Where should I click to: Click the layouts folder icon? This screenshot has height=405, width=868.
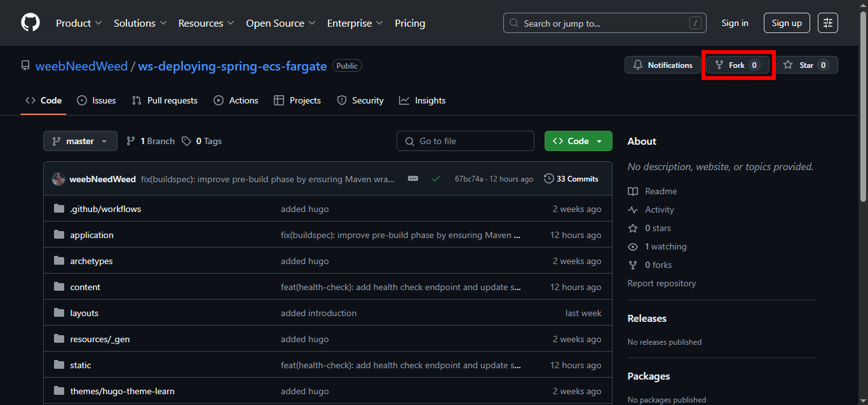pos(59,313)
